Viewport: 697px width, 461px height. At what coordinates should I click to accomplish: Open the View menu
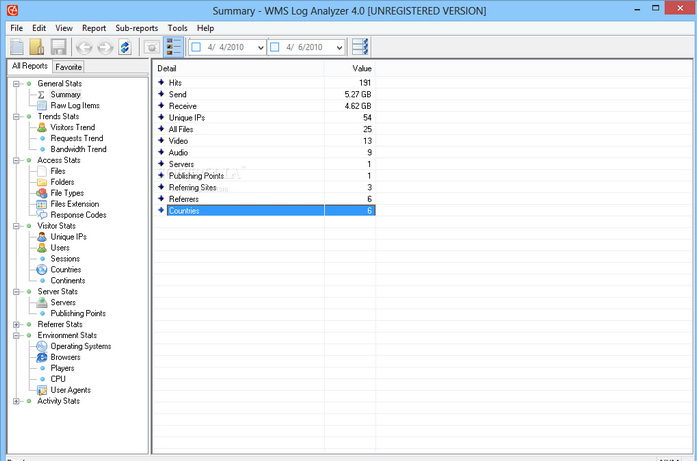(x=64, y=28)
